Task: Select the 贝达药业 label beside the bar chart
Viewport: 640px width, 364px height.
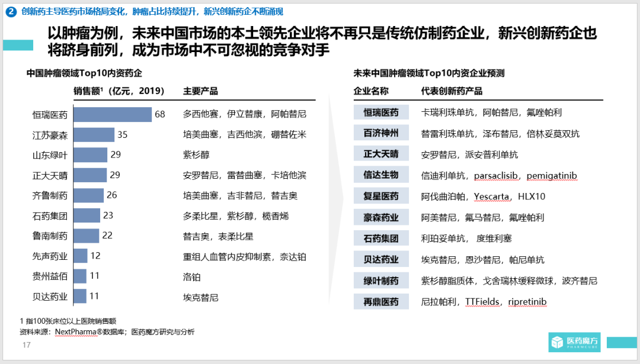Action: pos(50,297)
